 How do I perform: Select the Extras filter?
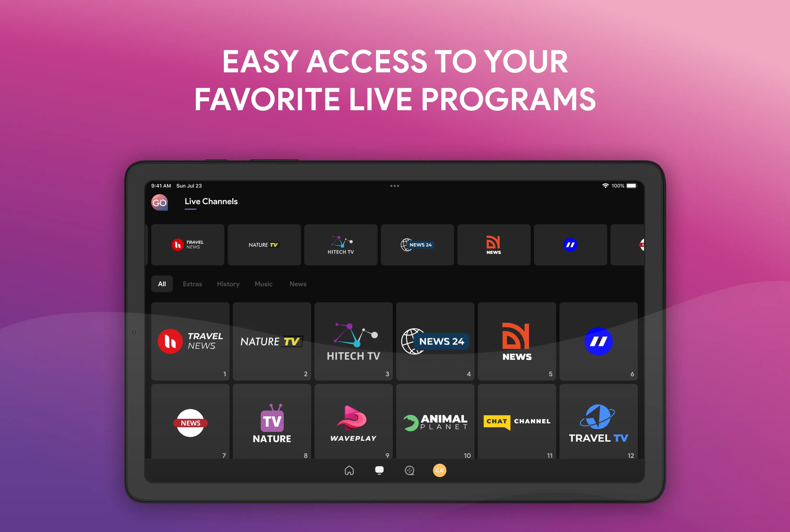(192, 284)
